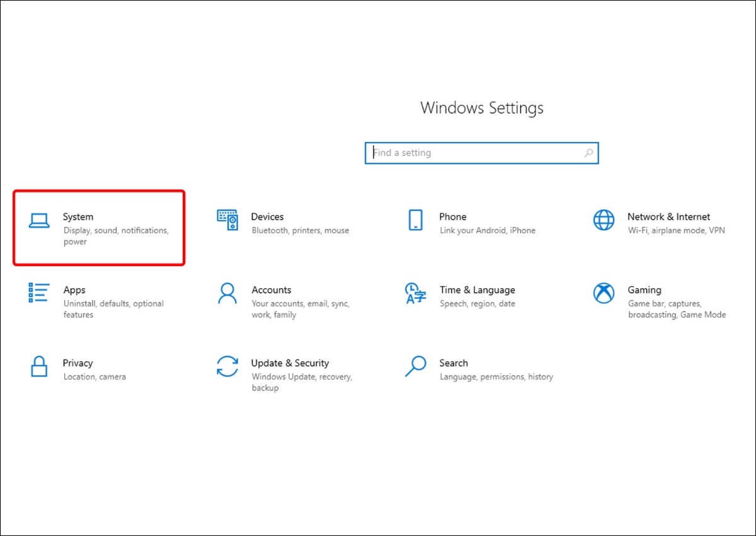Click the magnifier icon in the search box
This screenshot has width=756, height=536.
pos(588,153)
